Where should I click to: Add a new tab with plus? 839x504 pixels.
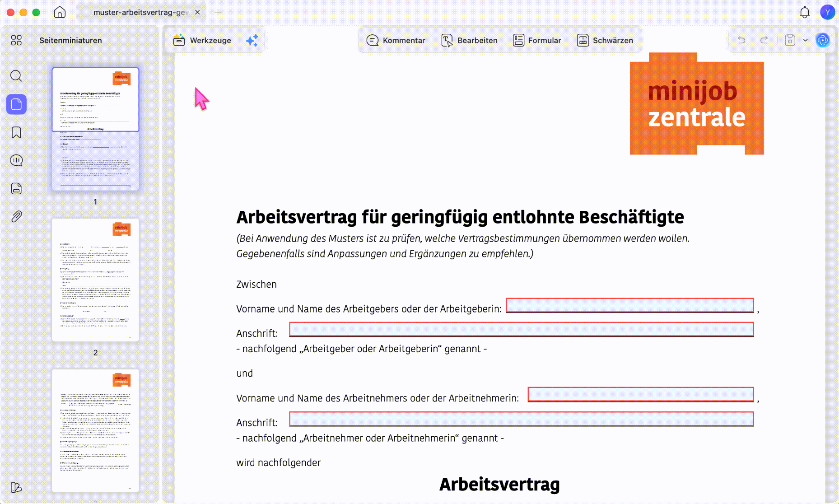point(218,12)
